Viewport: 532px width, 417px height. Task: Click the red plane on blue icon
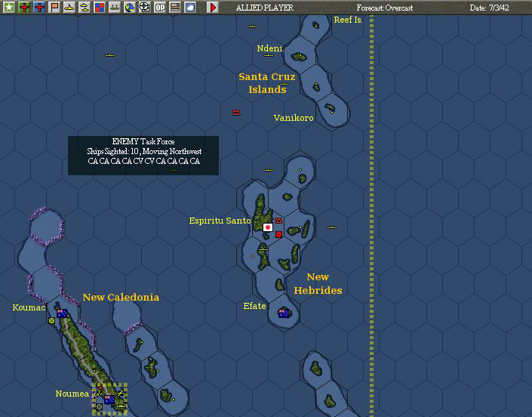(x=39, y=7)
